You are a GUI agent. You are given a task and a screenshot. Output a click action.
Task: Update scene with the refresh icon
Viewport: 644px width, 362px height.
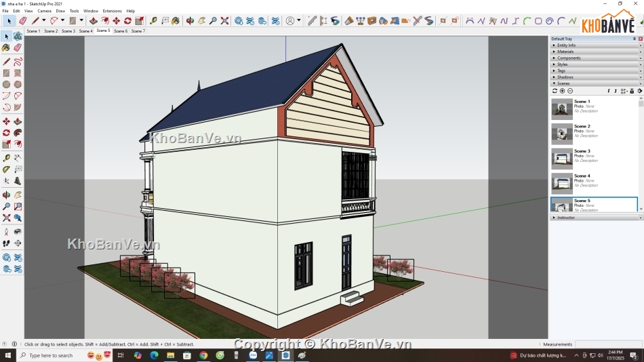coord(555,91)
